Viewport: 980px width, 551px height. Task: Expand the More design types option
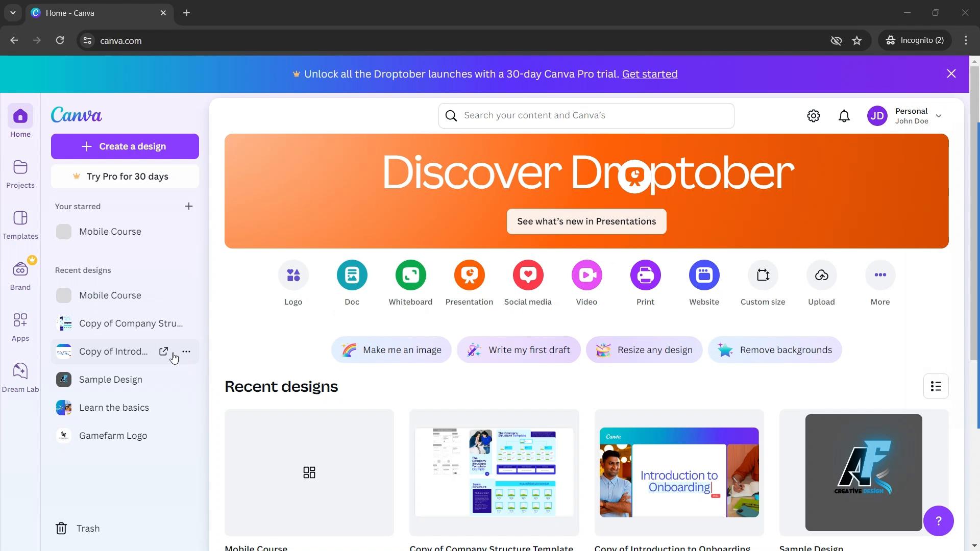(x=880, y=274)
